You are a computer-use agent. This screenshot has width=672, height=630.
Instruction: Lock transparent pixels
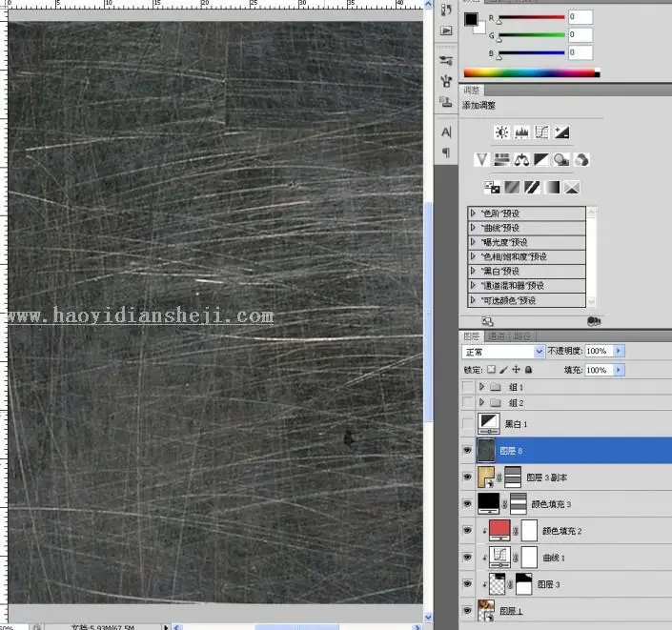[x=491, y=370]
